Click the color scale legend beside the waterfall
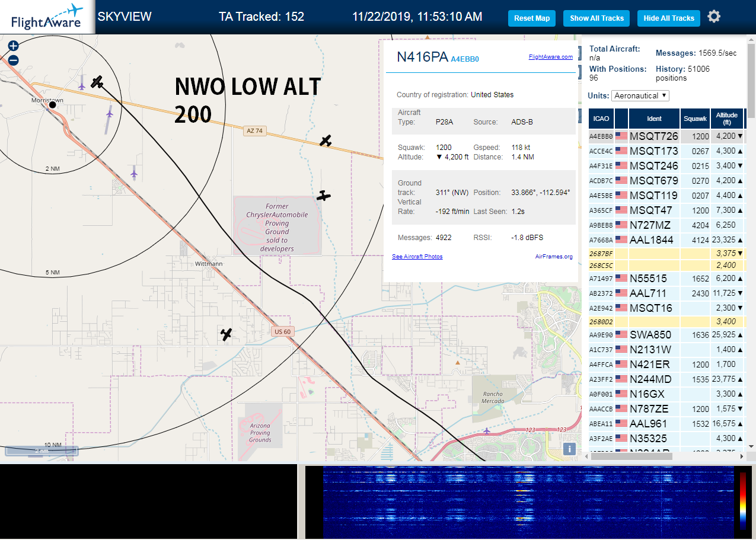 [x=743, y=501]
